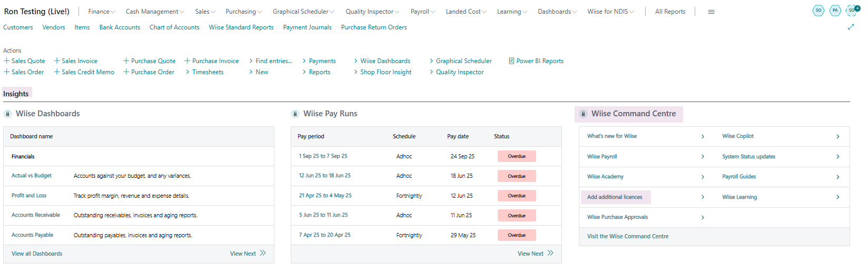Expand the Dashboards dropdown menu
868x273 pixels.
point(557,12)
